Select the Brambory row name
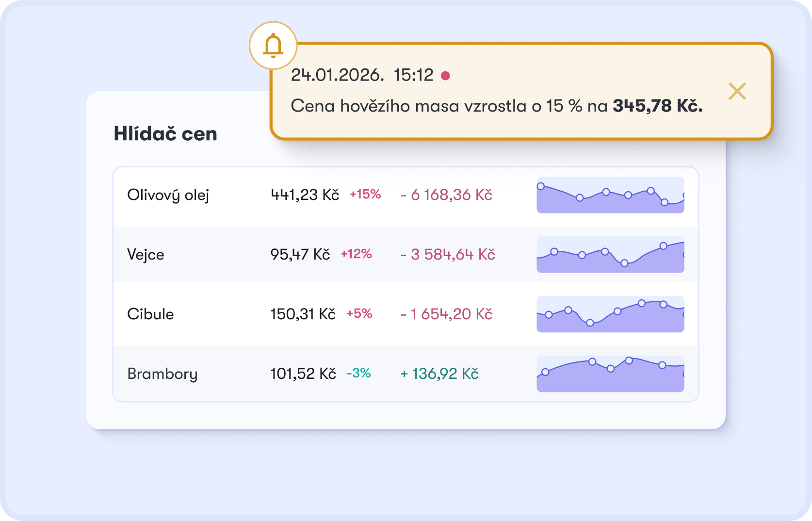812x521 pixels. pyautogui.click(x=162, y=374)
